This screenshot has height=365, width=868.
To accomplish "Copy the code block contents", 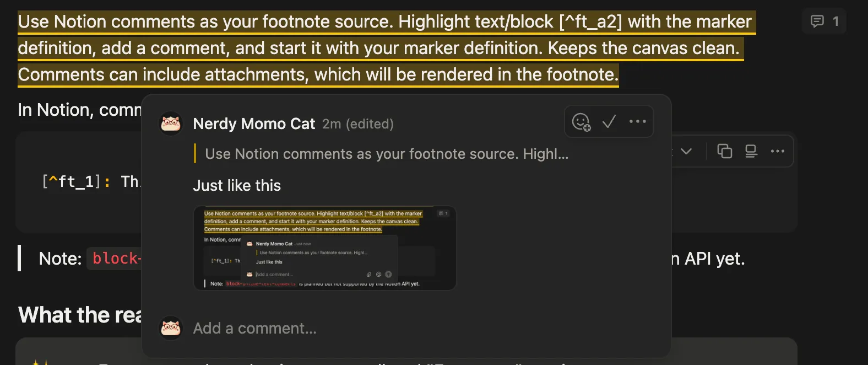I will 724,151.
